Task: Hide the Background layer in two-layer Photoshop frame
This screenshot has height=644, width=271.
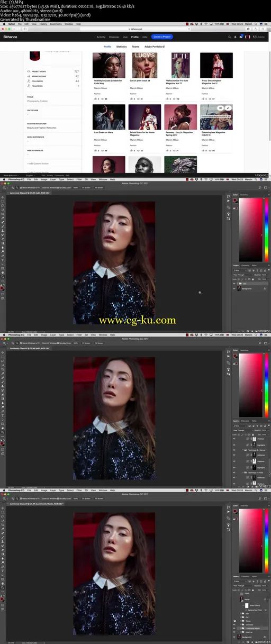Action: point(234,289)
